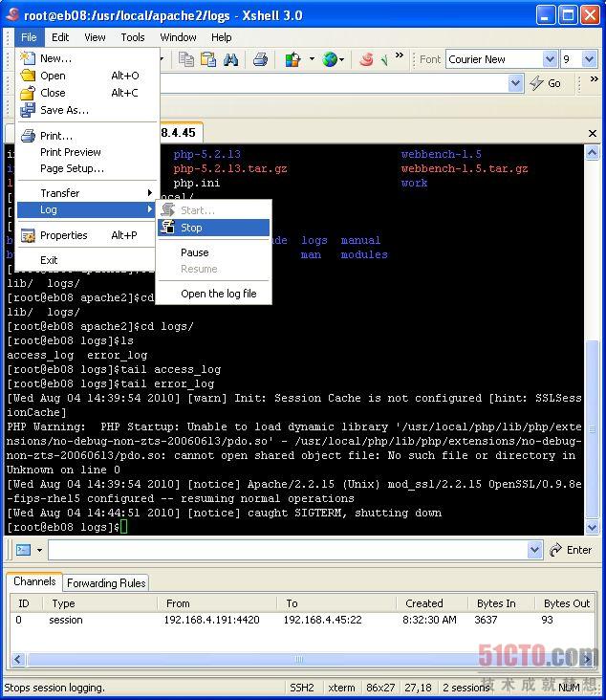This screenshot has height=700, width=606.
Task: Open the Tools menu
Action: 133,37
